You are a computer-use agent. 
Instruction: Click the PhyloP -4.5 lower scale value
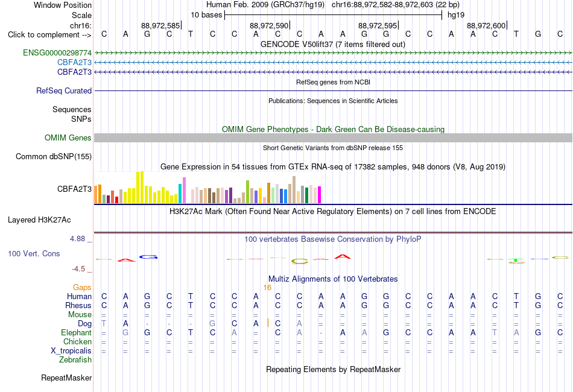point(78,269)
